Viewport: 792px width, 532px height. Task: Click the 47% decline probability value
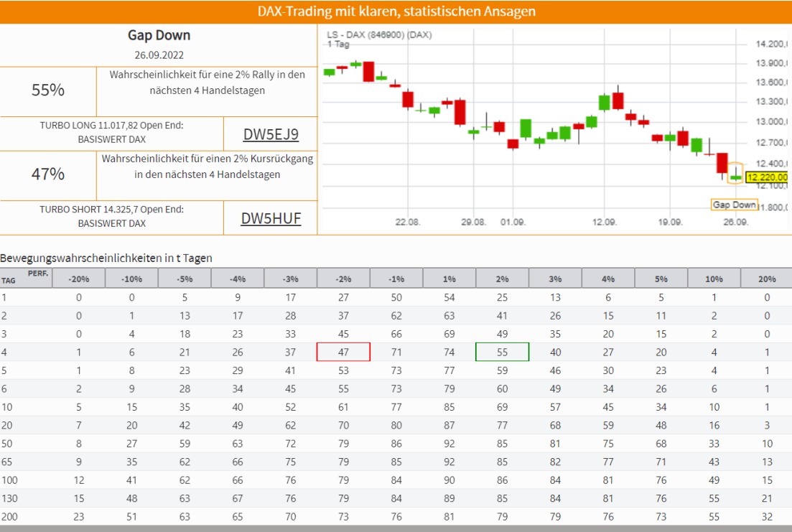(x=48, y=174)
